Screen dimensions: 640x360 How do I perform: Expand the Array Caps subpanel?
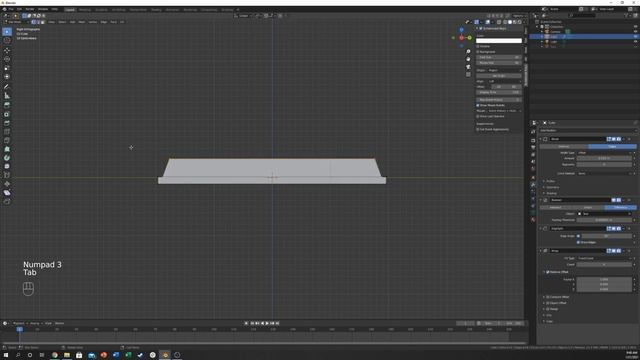[549, 321]
